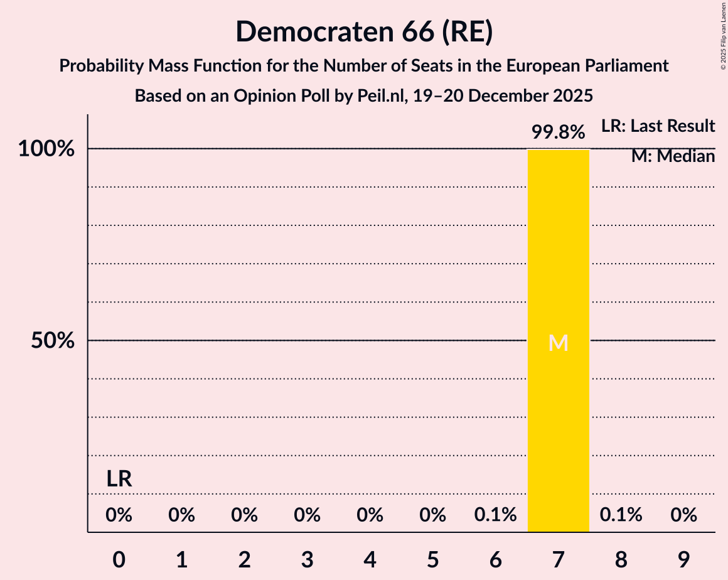728x580 pixels.
Task: Click the 100% y-axis label
Action: point(46,149)
